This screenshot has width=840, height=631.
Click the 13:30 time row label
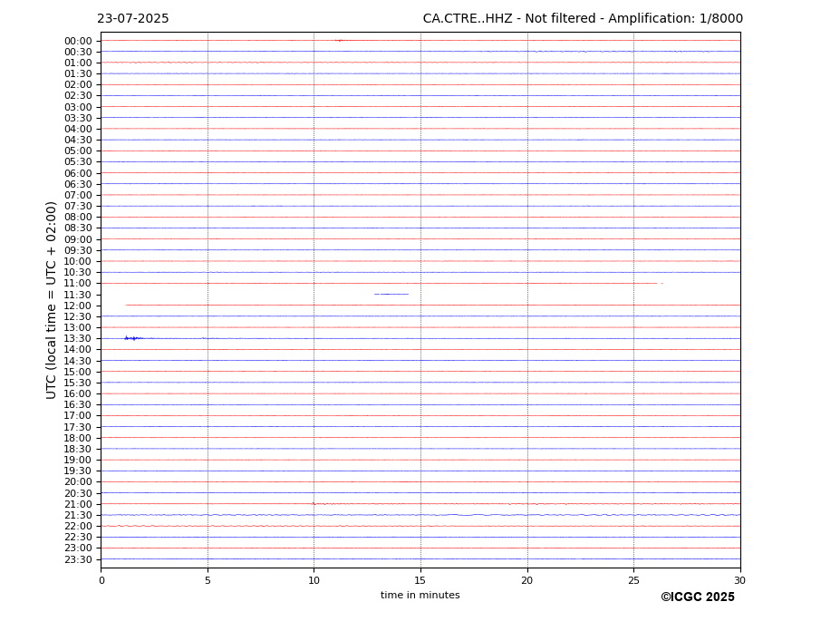click(78, 338)
